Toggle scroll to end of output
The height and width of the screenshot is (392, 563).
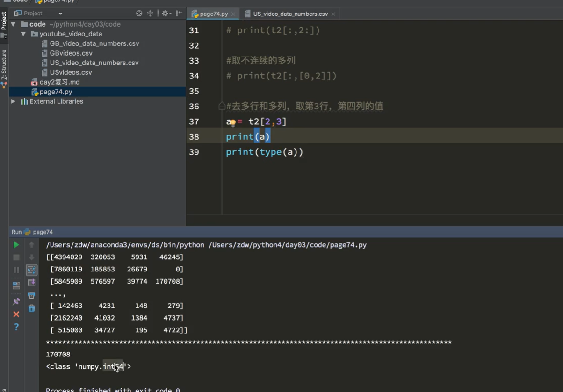click(32, 283)
